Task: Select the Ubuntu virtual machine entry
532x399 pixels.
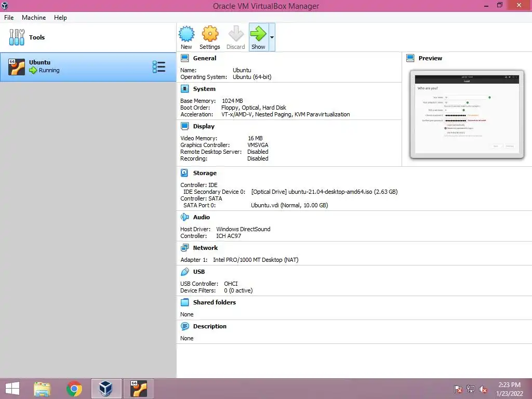Action: point(88,67)
